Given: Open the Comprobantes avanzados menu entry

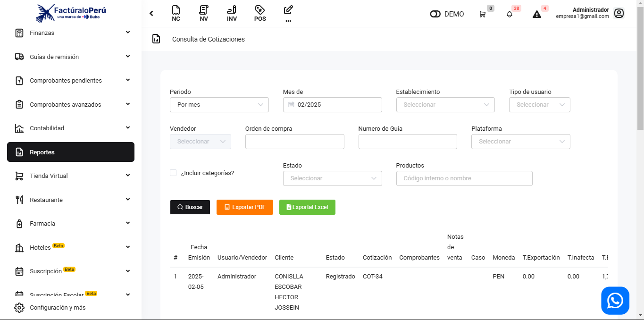Looking at the screenshot, I should [x=71, y=104].
